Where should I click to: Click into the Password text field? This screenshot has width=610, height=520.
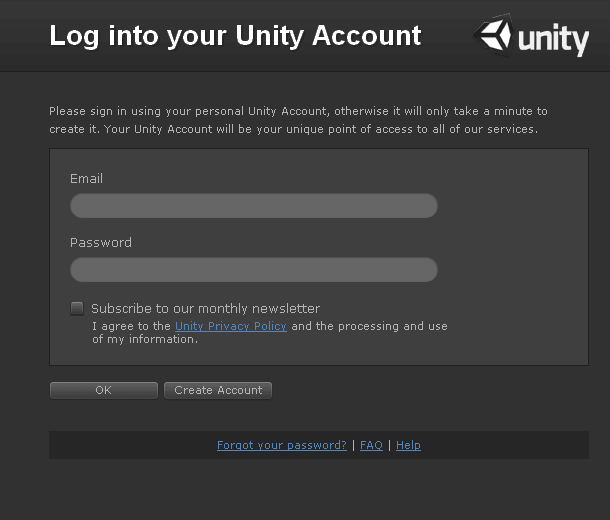[x=253, y=270]
